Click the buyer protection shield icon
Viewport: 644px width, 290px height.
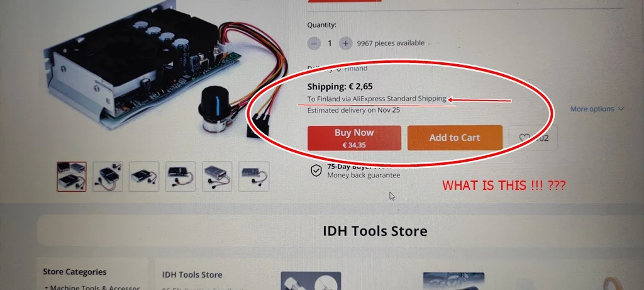coord(316,171)
